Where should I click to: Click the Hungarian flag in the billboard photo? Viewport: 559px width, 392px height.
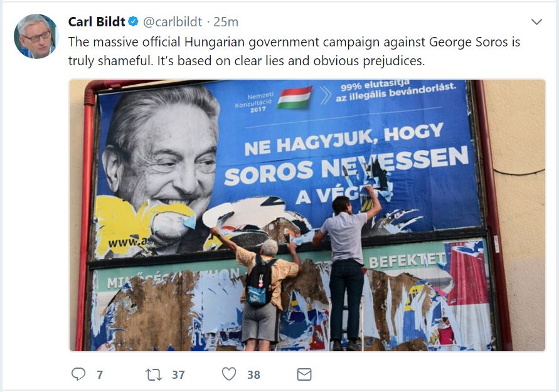(294, 98)
